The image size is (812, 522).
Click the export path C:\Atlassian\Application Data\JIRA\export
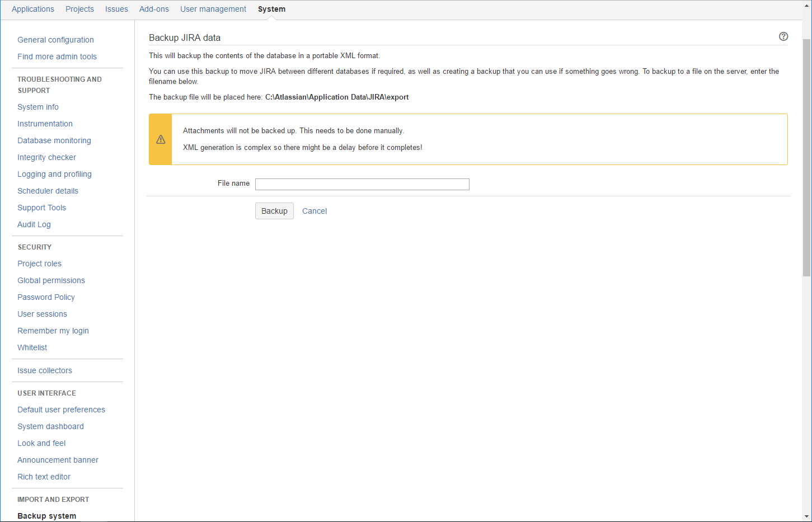pos(337,97)
